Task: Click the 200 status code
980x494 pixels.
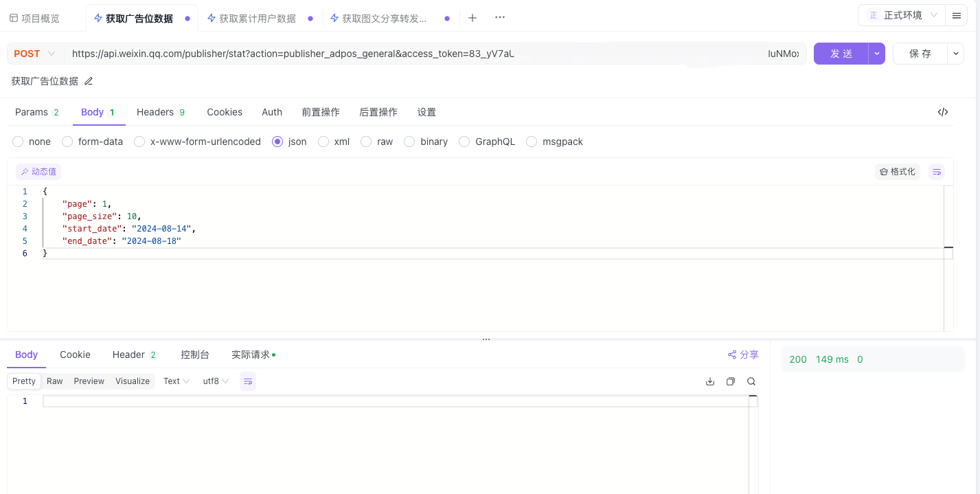Action: coord(798,359)
